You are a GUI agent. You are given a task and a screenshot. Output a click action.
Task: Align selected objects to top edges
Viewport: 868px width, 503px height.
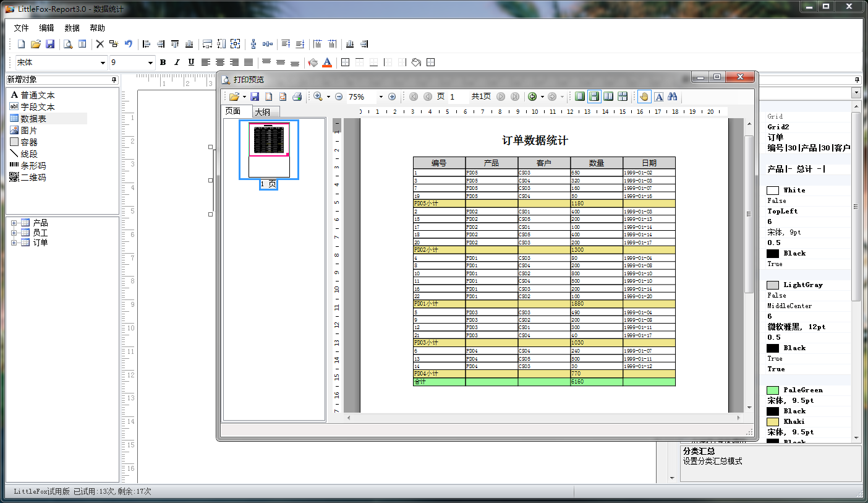click(175, 44)
